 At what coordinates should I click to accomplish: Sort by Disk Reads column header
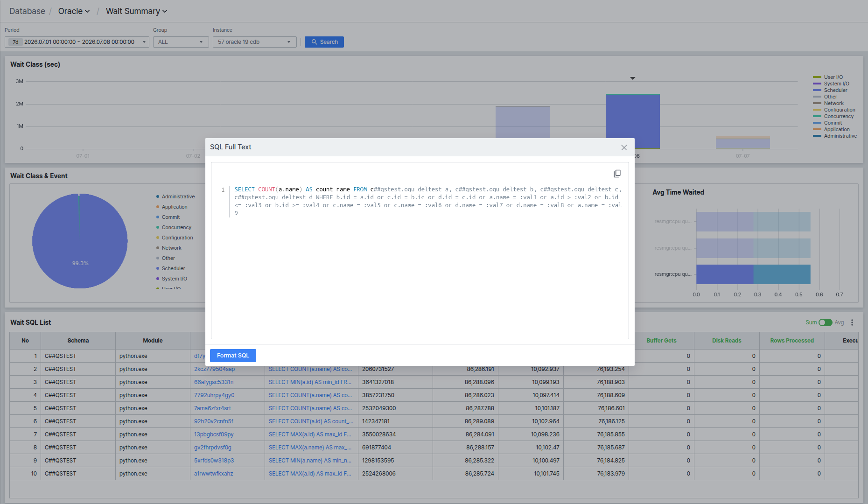tap(727, 341)
